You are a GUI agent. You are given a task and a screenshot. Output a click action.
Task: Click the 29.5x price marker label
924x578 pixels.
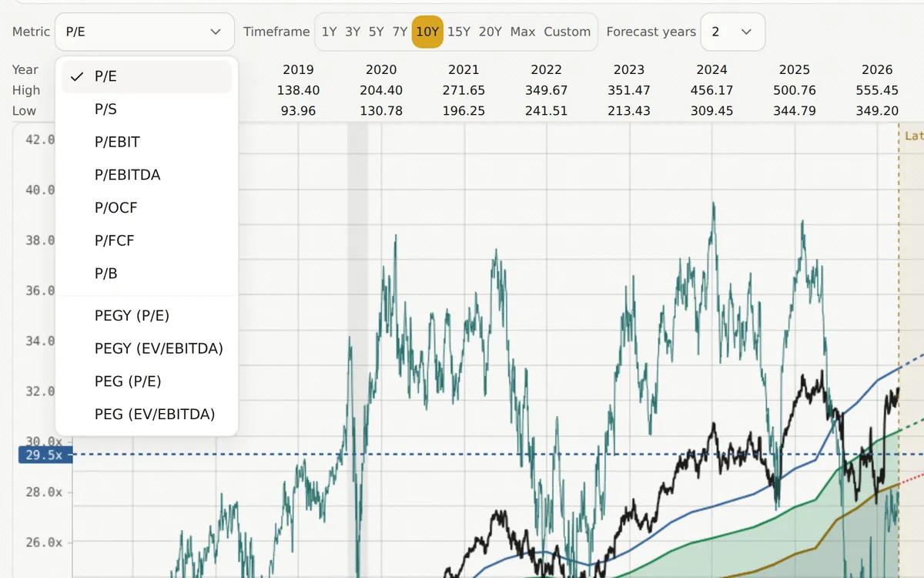point(45,455)
